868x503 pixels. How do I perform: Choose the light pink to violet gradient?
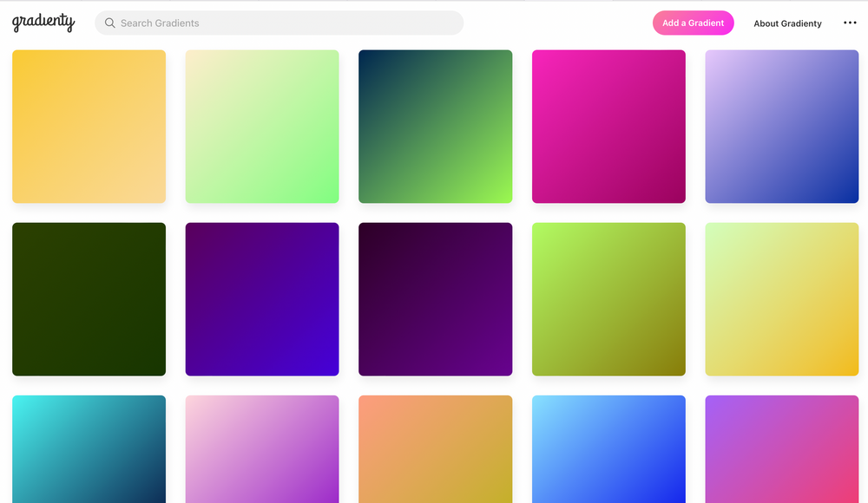[262, 449]
